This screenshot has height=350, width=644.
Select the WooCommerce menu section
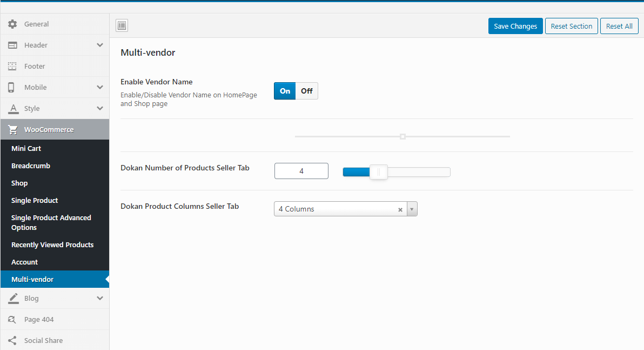coord(55,129)
